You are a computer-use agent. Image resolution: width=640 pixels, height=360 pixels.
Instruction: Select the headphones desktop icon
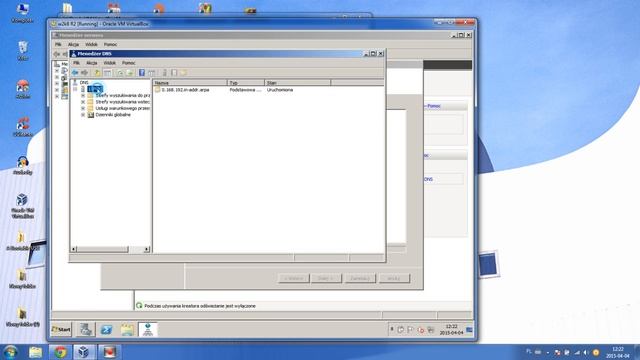click(x=22, y=165)
